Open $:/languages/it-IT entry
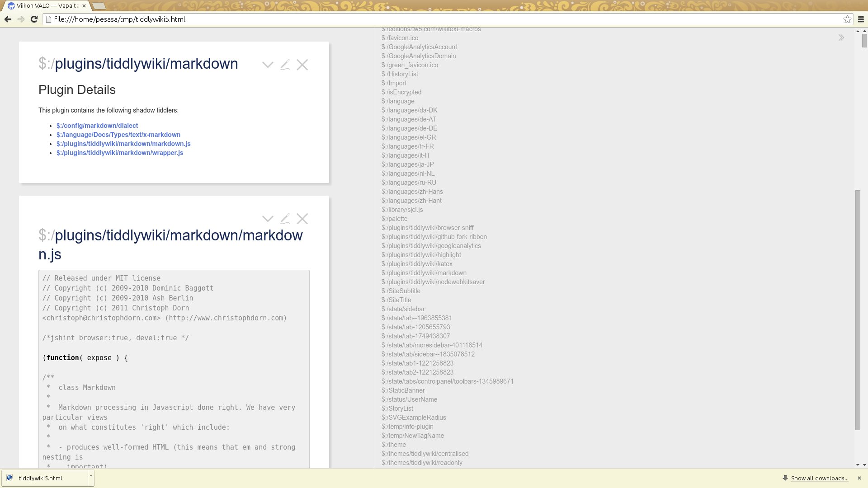The height and width of the screenshot is (488, 868). click(406, 155)
